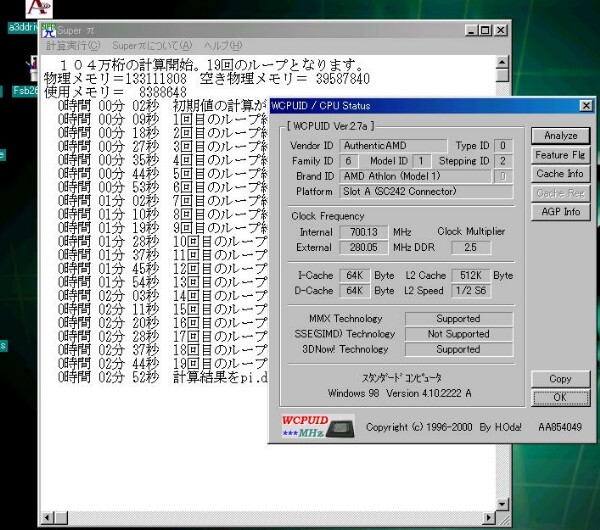Click the Analyze button
The height and width of the screenshot is (530, 600).
[560, 136]
